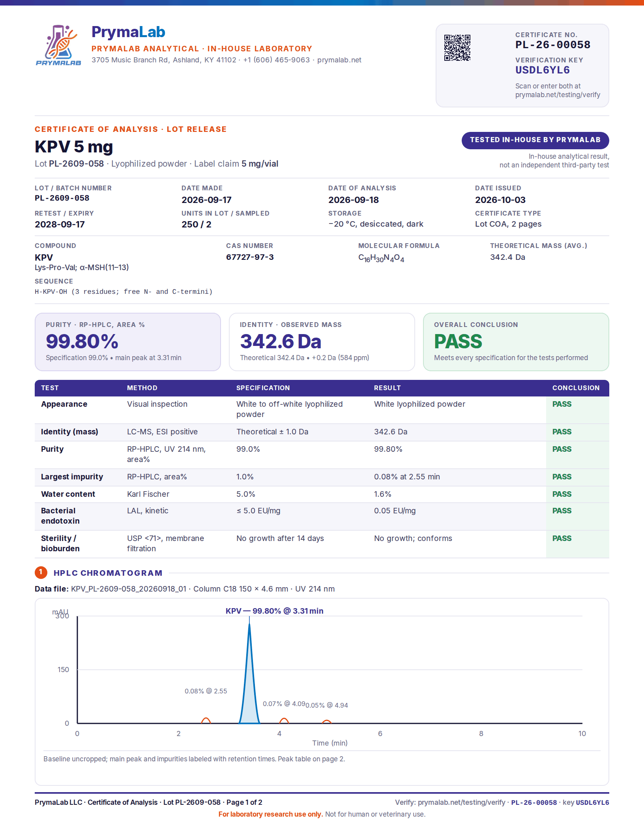Click 'LC-MS, ESI positive' method cell
Image resolution: width=644 pixels, height=834 pixels.
coord(162,432)
